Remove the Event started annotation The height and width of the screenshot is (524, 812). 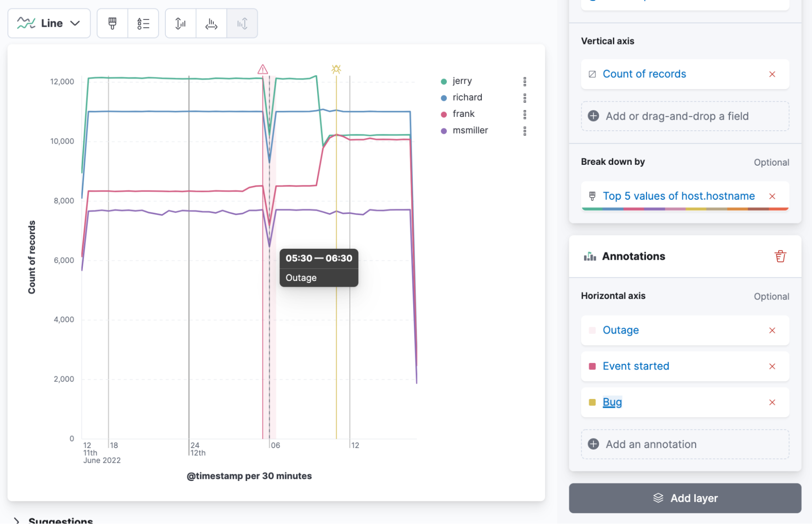coord(772,366)
